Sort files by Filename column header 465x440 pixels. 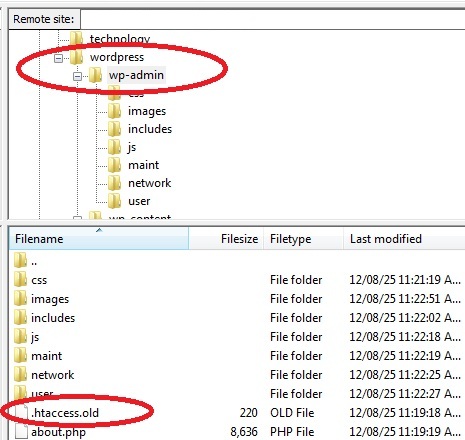99,239
